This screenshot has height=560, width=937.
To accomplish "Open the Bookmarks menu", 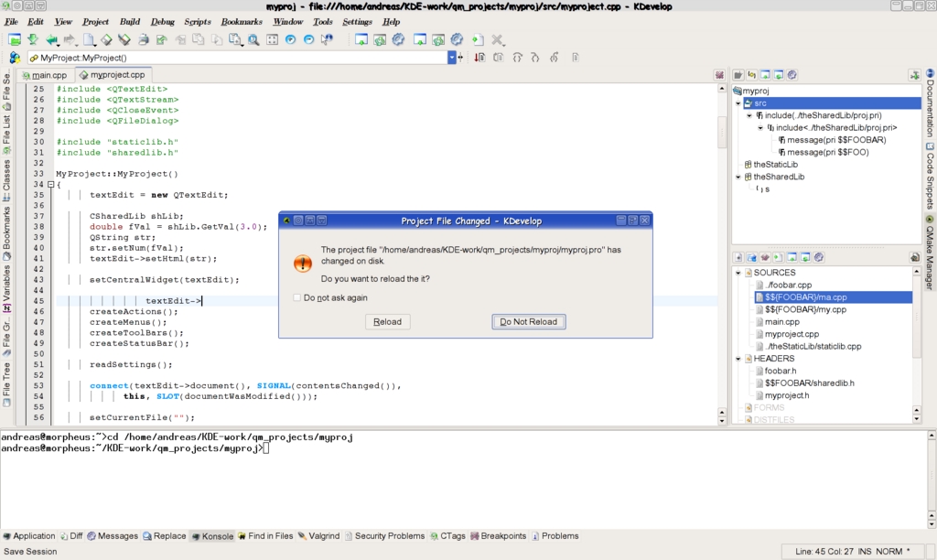I will (x=242, y=21).
